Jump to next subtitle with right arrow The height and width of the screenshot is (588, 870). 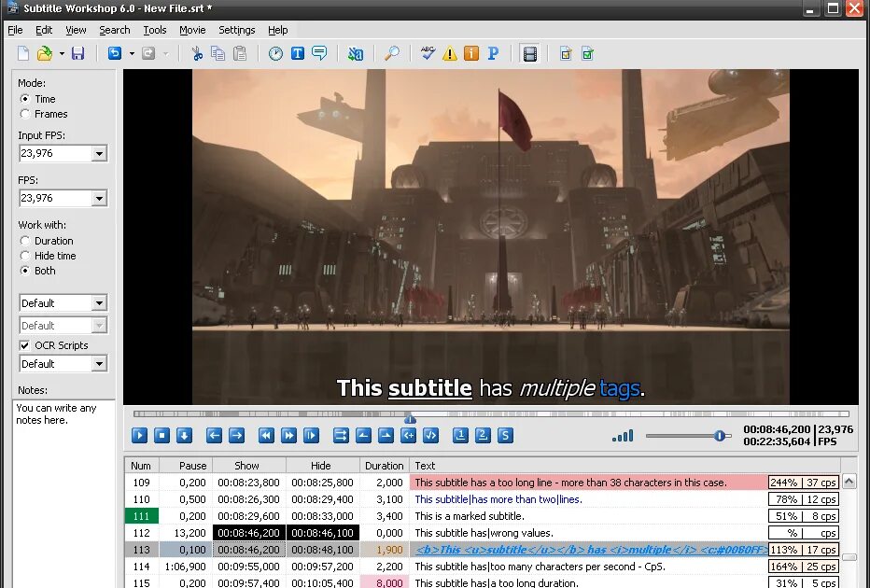(237, 436)
